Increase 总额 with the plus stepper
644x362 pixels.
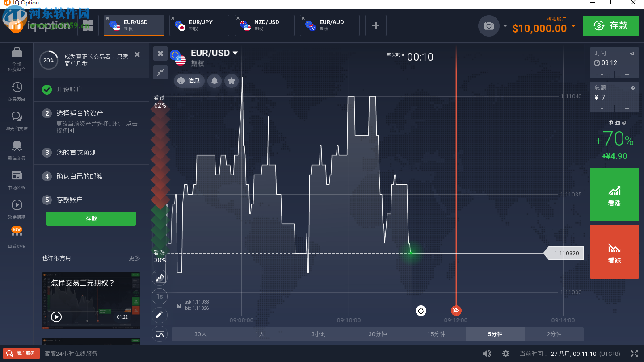(x=627, y=108)
